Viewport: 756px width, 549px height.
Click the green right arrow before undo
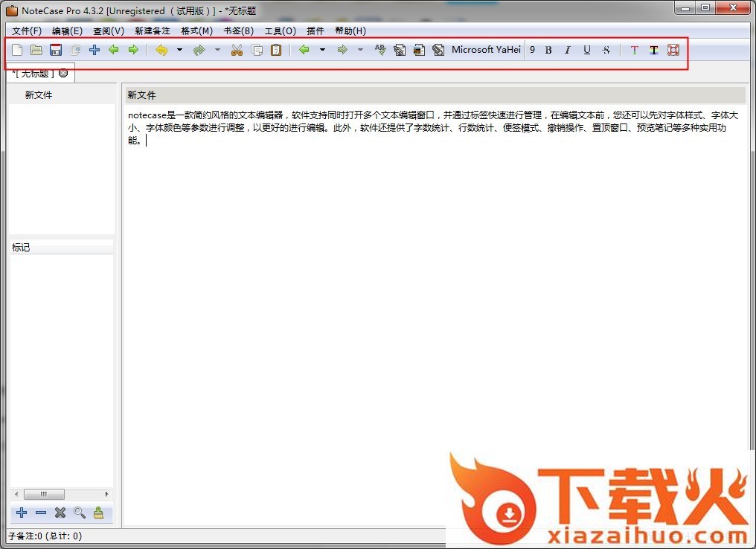tap(133, 50)
